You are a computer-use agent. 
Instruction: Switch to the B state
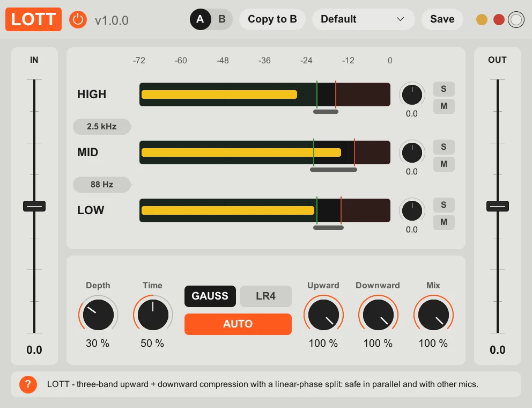(222, 19)
